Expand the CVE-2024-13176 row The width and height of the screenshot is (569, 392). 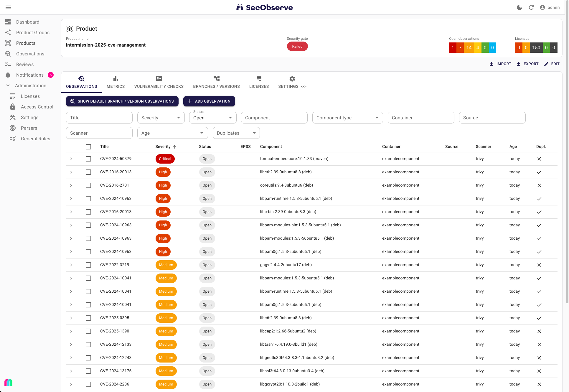(x=71, y=371)
